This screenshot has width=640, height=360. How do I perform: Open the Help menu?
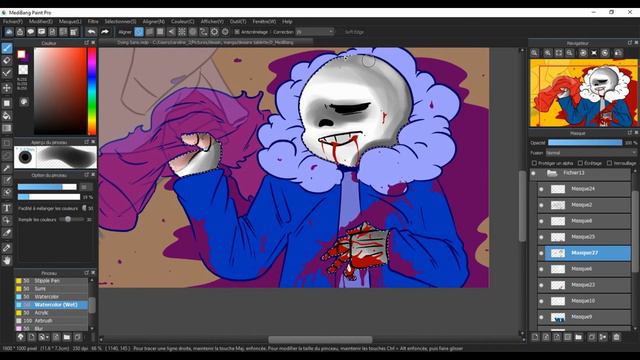tap(287, 22)
